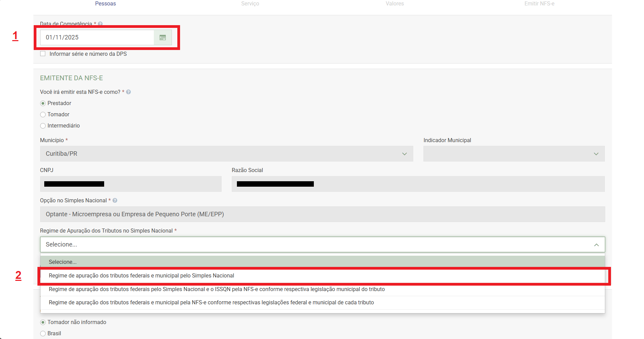This screenshot has height=339, width=644.
Task: Switch to the Pessoas step tab
Action: 106,4
